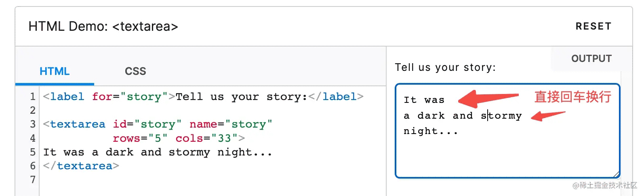Click the RESET button
The image size is (644, 196).
[593, 26]
